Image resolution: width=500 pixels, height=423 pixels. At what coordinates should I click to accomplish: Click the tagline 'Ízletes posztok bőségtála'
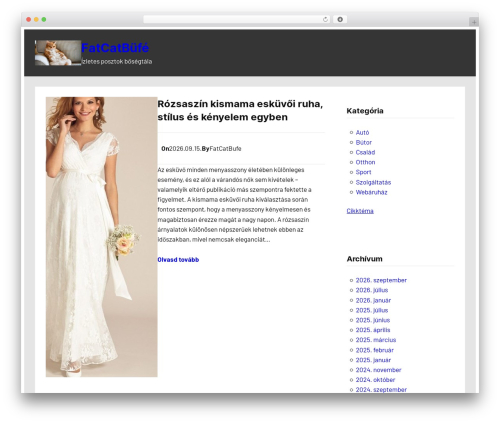pos(117,62)
